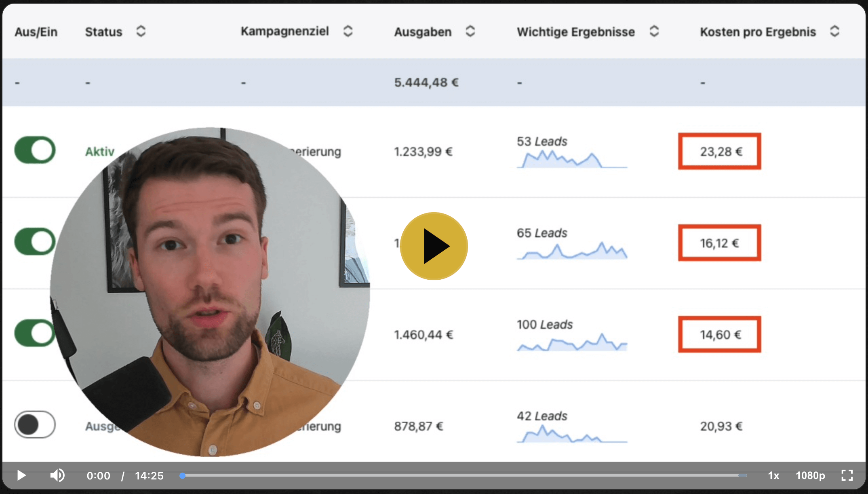The height and width of the screenshot is (494, 868).
Task: Sort by the Status column arrows
Action: [141, 31]
